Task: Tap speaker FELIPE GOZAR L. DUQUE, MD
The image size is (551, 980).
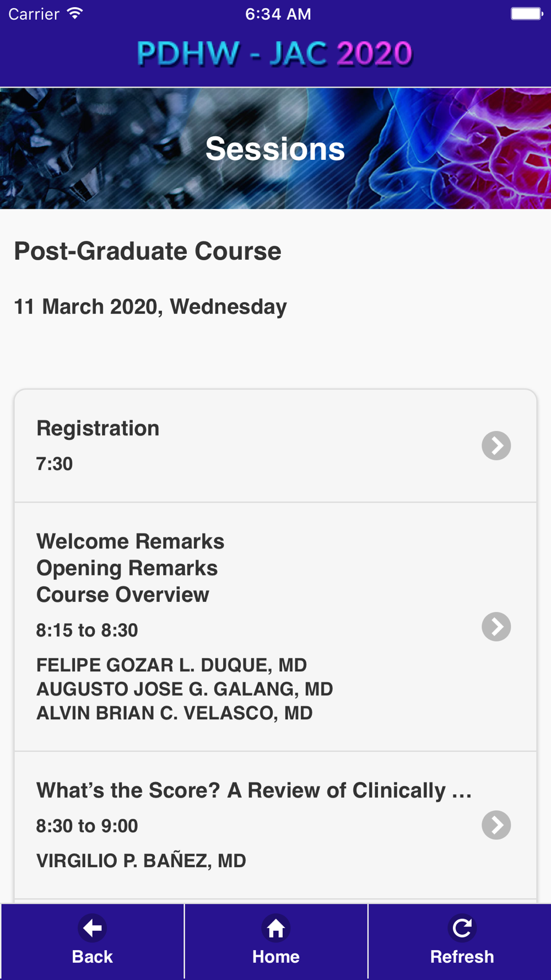Action: pos(171,665)
